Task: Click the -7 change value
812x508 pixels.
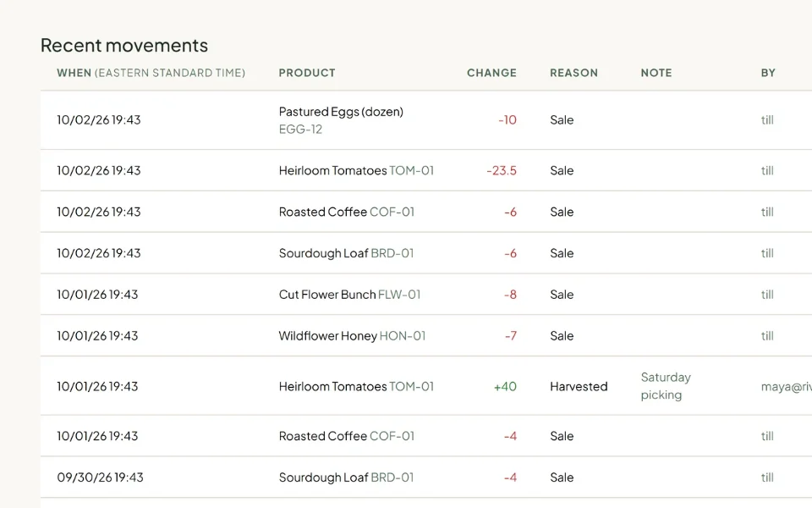Action: pos(511,336)
